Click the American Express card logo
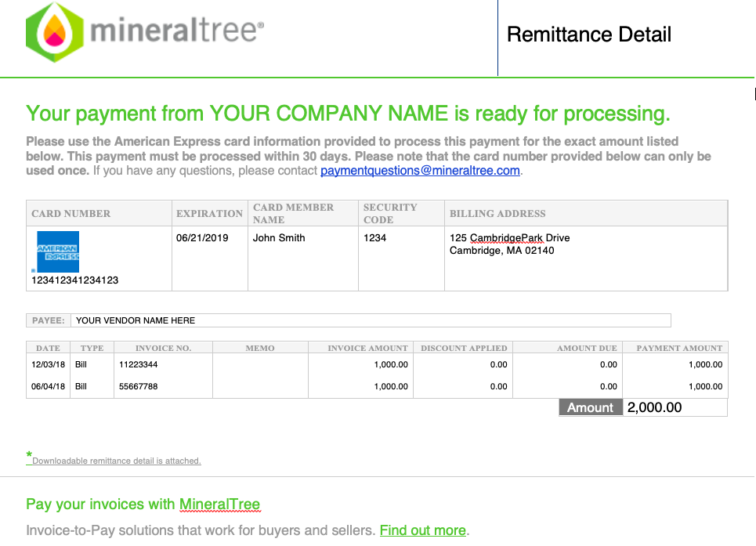 58,251
